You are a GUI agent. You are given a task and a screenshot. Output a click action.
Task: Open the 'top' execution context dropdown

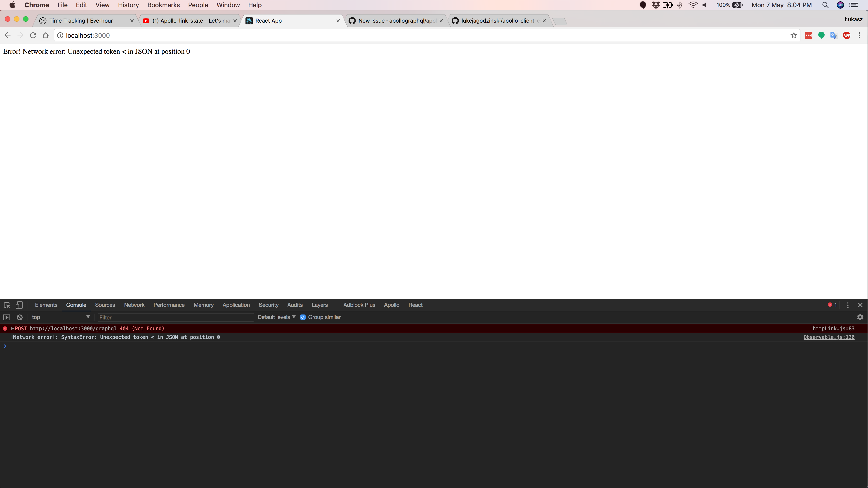pyautogui.click(x=61, y=317)
